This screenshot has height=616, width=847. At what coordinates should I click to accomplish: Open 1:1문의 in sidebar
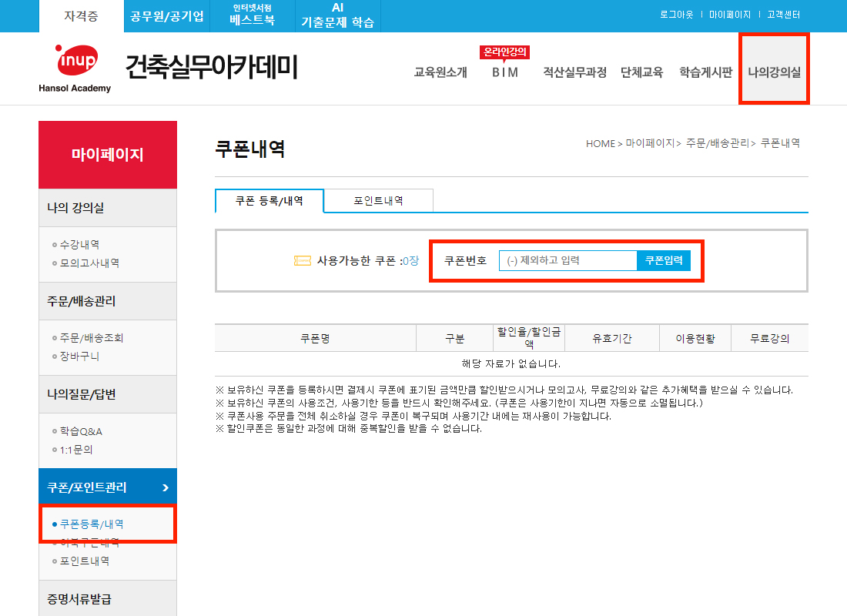coord(76,450)
